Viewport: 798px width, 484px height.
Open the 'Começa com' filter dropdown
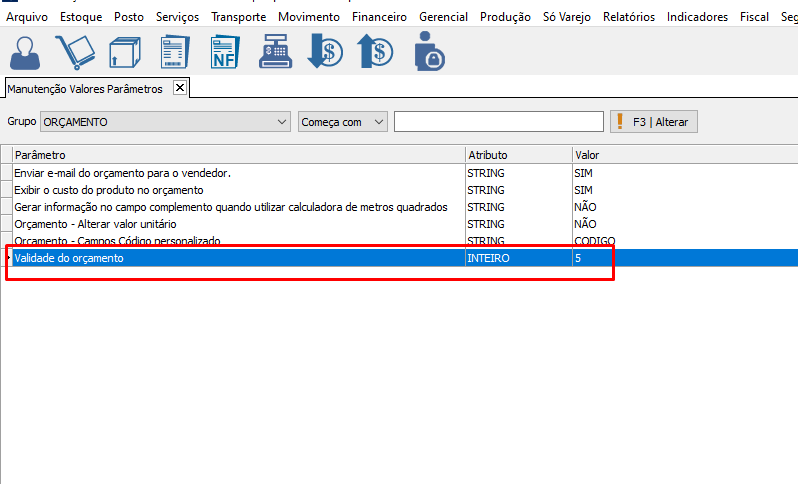click(378, 122)
